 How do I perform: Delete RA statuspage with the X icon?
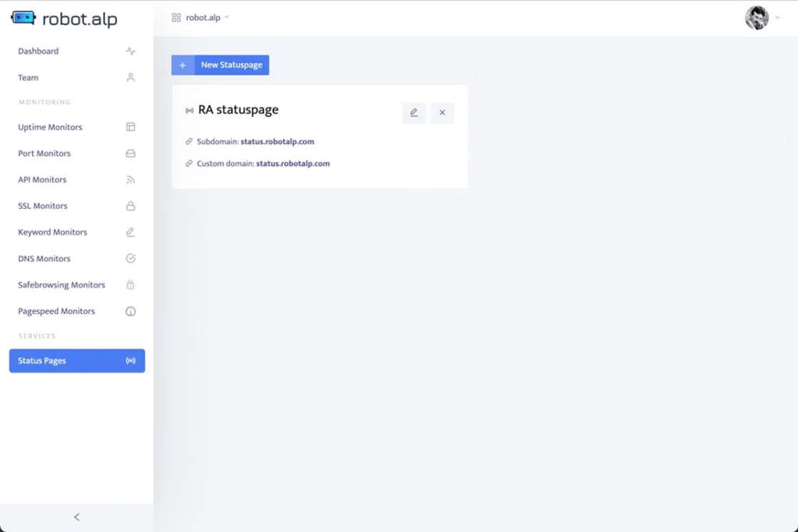pyautogui.click(x=442, y=113)
